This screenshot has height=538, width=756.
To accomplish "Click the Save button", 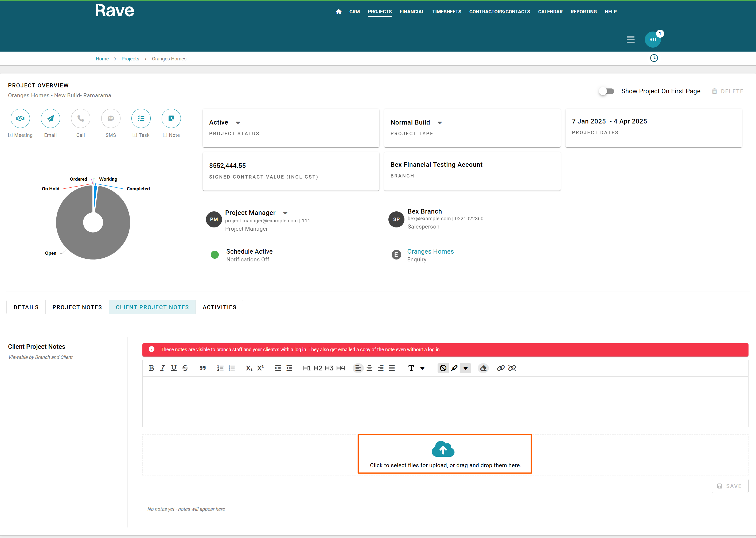I will (730, 486).
